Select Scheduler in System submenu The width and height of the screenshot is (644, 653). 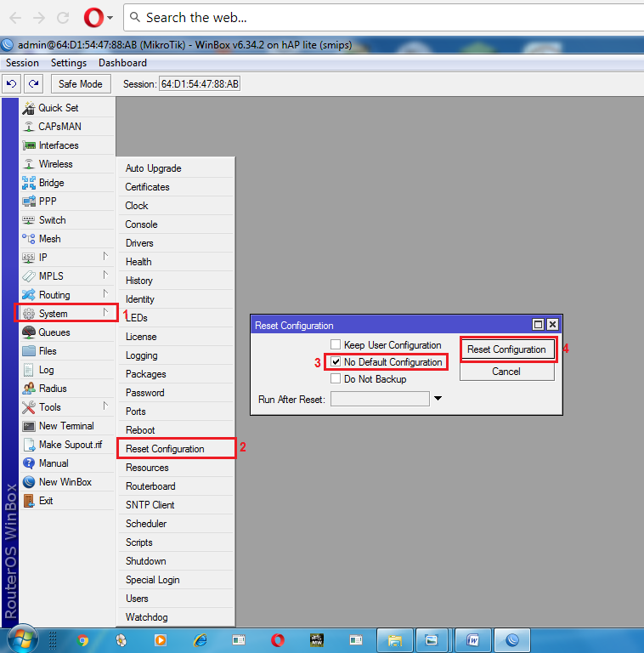176,524
